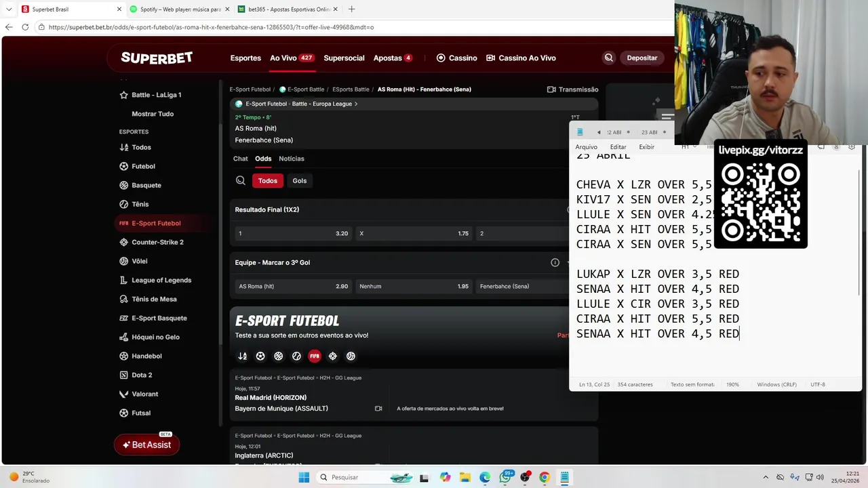Click E-Sport Futebol breadcrumb link

[250, 89]
